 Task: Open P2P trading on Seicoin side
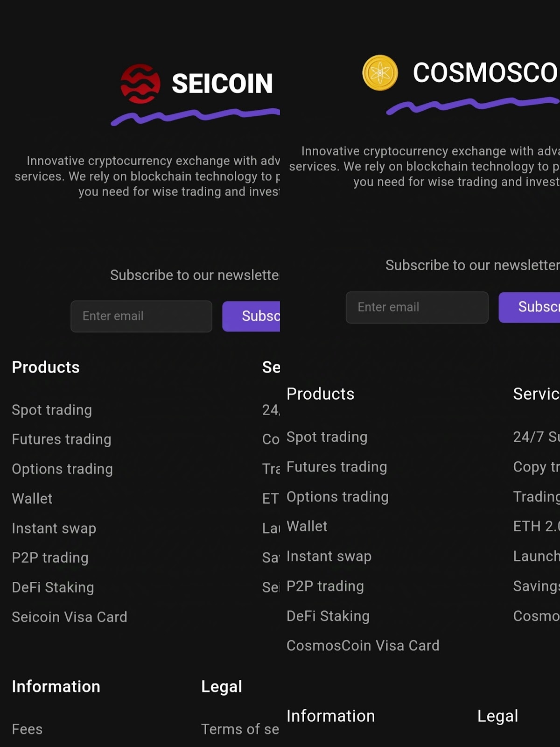click(50, 557)
